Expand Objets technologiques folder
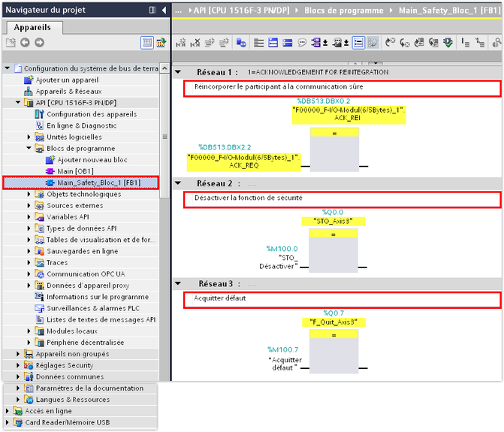Viewport: 504px width, 432px height. 29,194
